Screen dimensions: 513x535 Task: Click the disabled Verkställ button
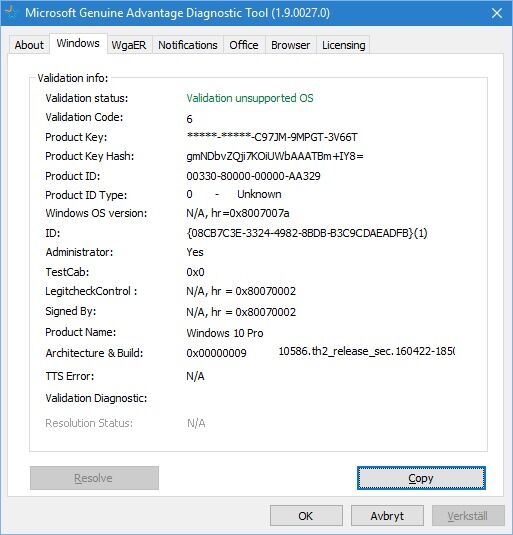[468, 516]
